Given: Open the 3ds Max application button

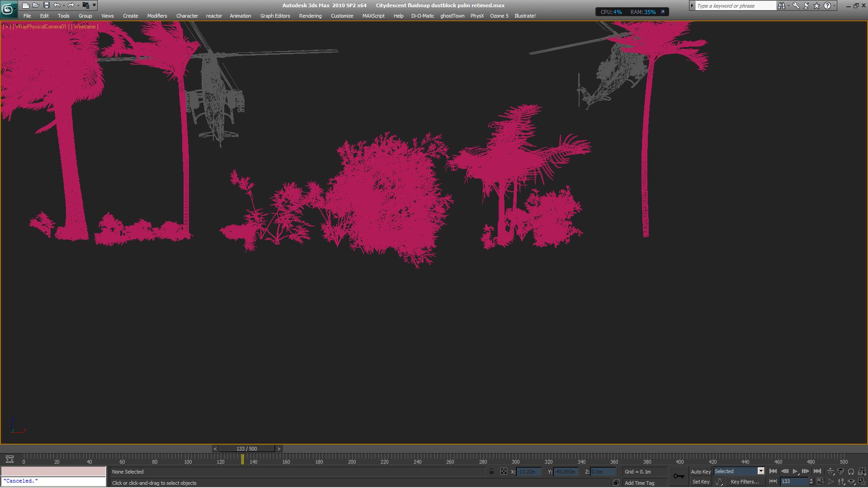Looking at the screenshot, I should click(8, 8).
